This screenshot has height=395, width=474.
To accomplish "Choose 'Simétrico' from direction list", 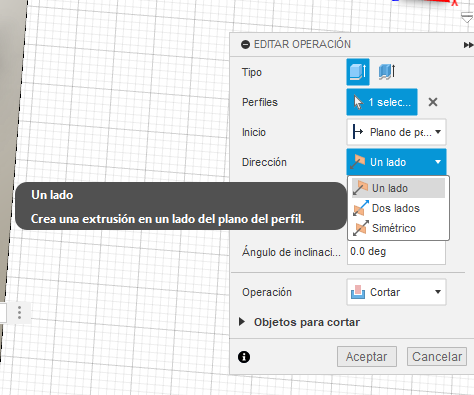I will point(398,228).
